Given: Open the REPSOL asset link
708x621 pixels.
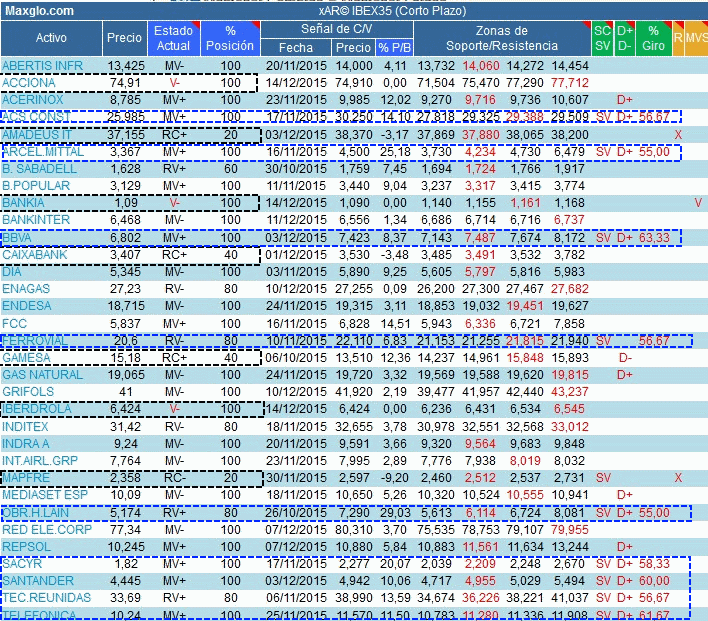Looking at the screenshot, I should pyautogui.click(x=26, y=547).
